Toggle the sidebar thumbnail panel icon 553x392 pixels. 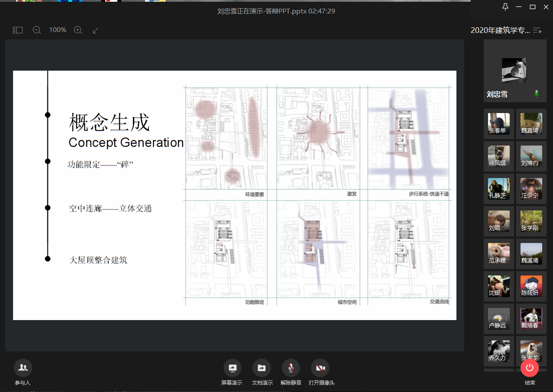point(17,30)
